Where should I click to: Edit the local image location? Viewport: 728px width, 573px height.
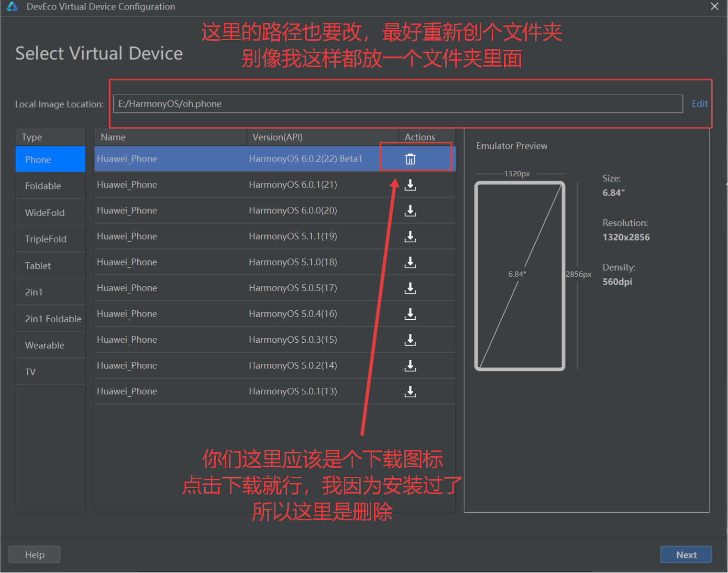click(699, 104)
